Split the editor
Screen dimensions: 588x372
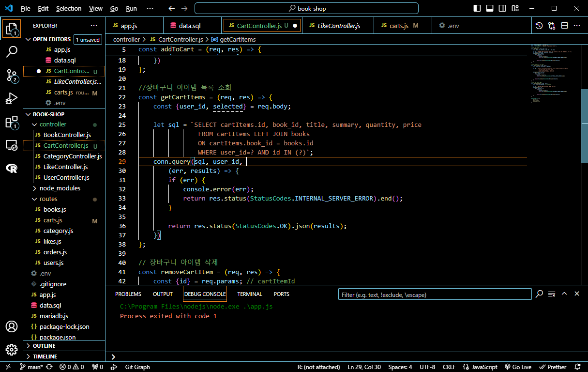point(564,26)
